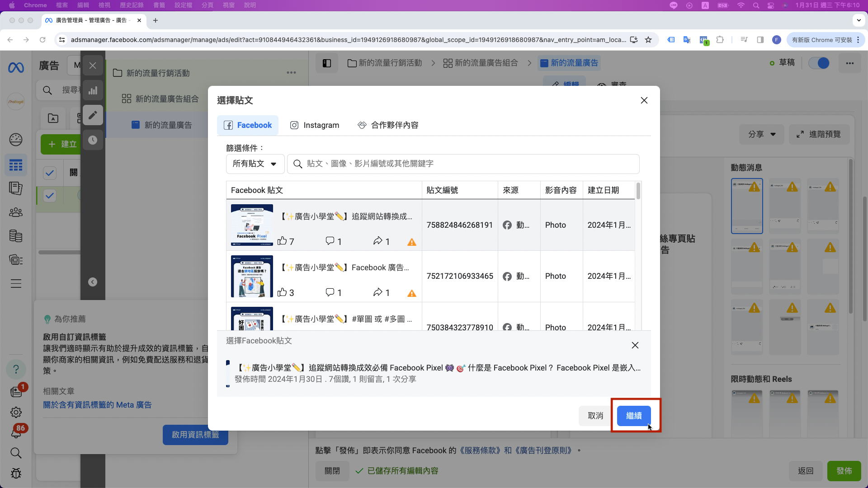Screen dimensions: 868x488
Task: Select the 新的流量行銷活動 campaign tree item
Action: coord(158,73)
